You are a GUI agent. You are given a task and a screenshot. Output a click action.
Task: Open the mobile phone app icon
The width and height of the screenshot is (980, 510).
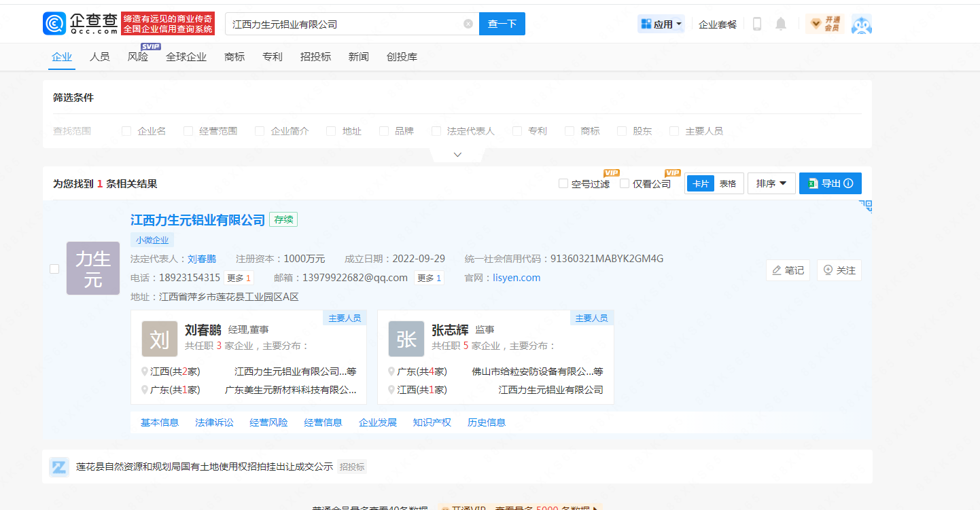[x=757, y=24]
